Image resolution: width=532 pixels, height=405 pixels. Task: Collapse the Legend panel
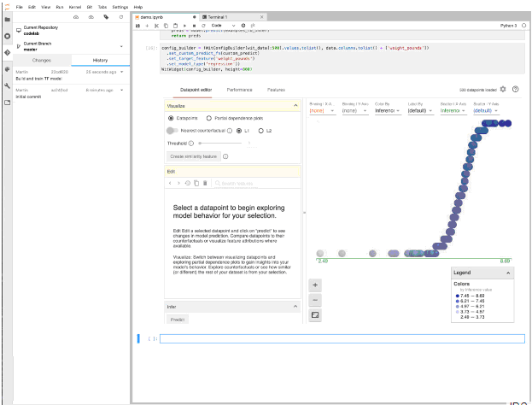[x=508, y=273]
